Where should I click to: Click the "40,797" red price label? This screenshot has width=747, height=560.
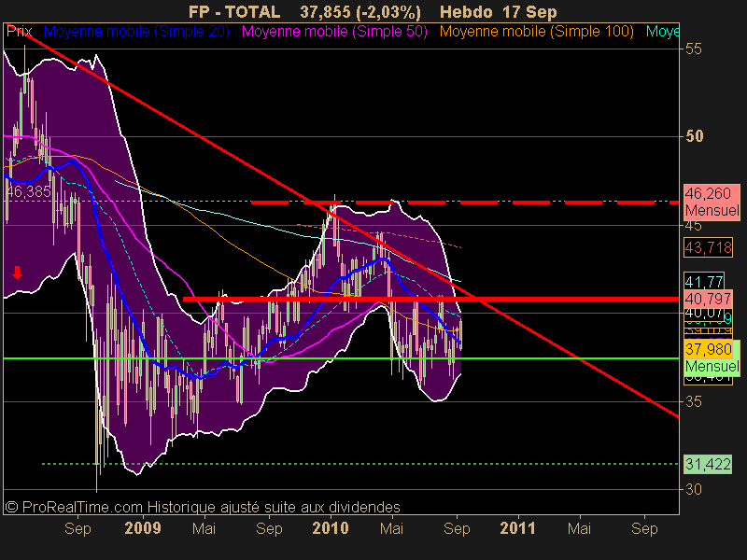click(x=708, y=299)
